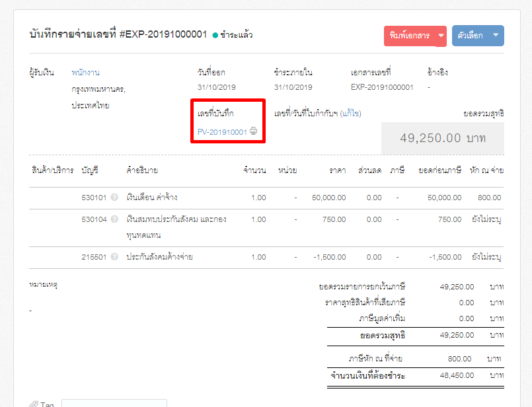This screenshot has height=407, width=532.
Task: Click the paperclip icon next to Tag
Action: (34, 404)
